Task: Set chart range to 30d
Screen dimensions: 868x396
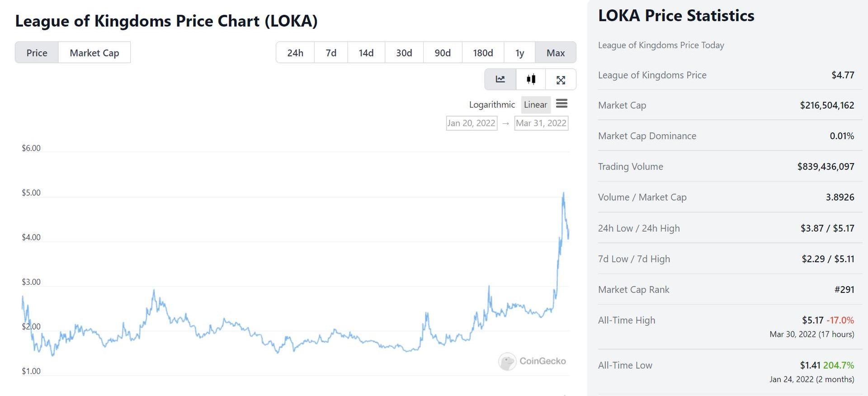Action: (404, 53)
